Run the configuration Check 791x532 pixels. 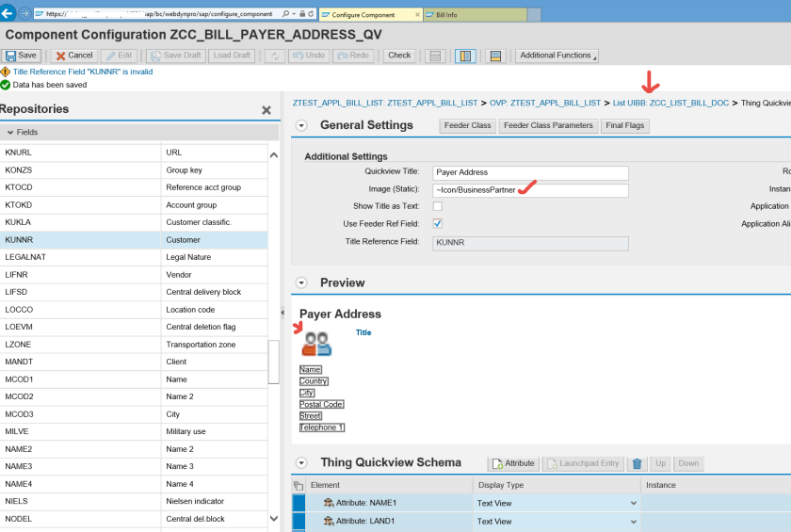399,56
